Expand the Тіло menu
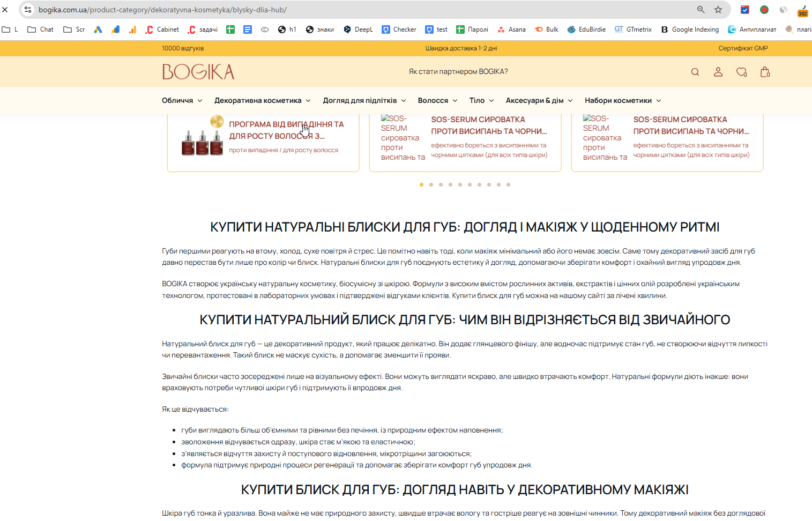This screenshot has height=521, width=812. 482,100
